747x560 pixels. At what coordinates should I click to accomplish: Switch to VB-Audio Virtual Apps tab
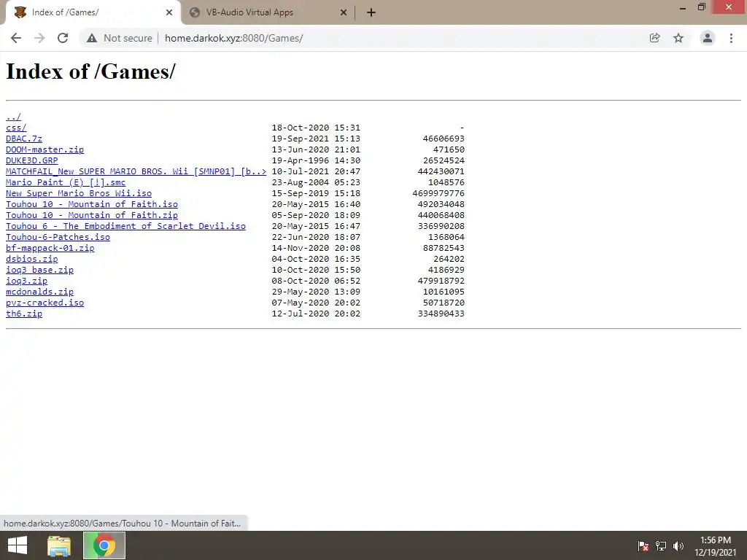(268, 12)
